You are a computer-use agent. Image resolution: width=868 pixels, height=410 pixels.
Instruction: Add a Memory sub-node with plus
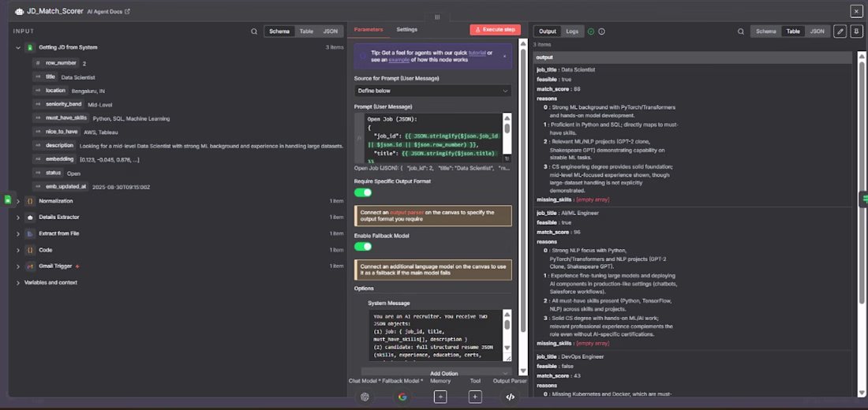pos(440,397)
